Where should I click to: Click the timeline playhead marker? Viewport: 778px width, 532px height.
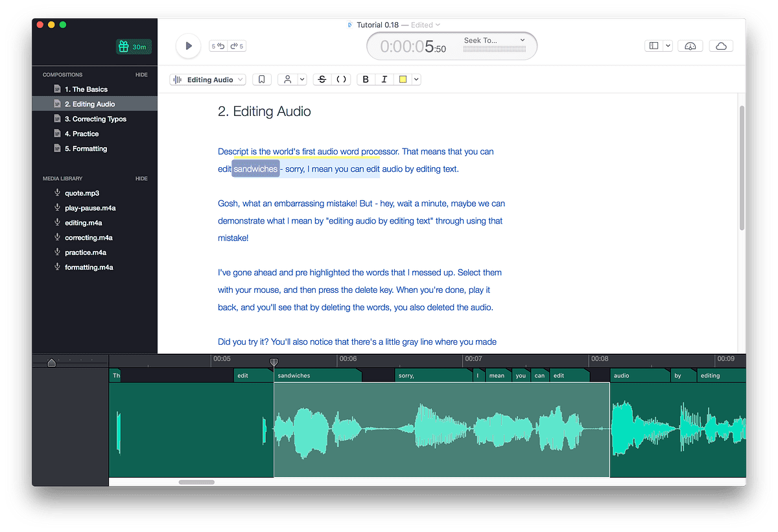click(x=274, y=362)
